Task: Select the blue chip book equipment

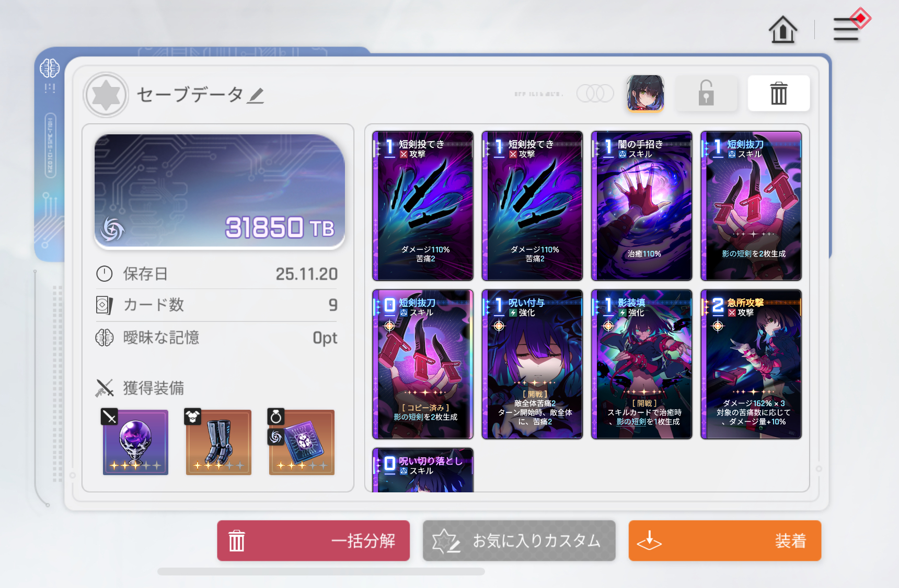Action: coord(302,442)
